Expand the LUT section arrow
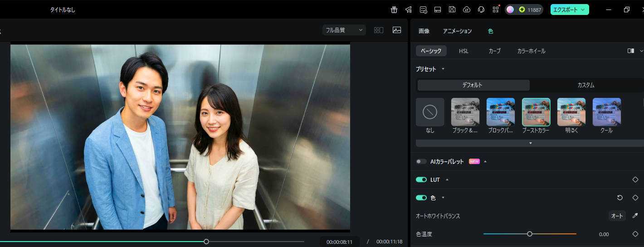Image resolution: width=644 pixels, height=247 pixels. click(x=447, y=179)
